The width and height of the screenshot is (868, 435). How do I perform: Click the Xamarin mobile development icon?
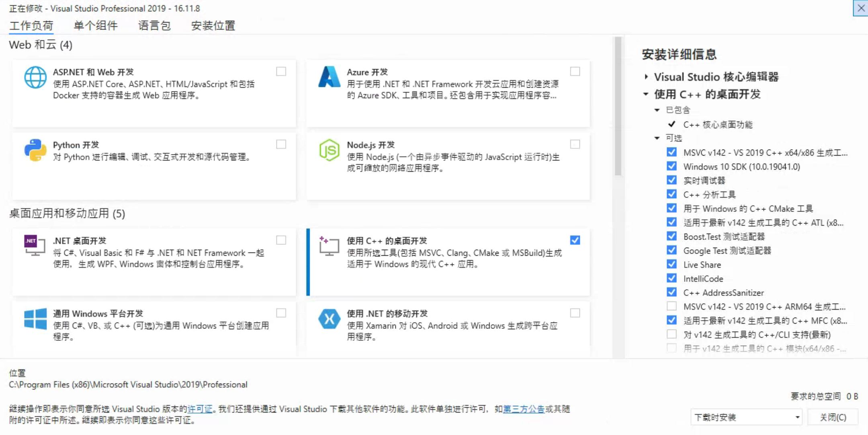click(x=329, y=319)
